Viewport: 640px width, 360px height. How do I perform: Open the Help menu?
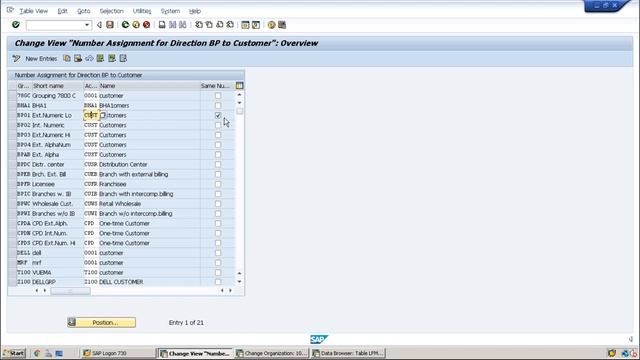click(195, 11)
